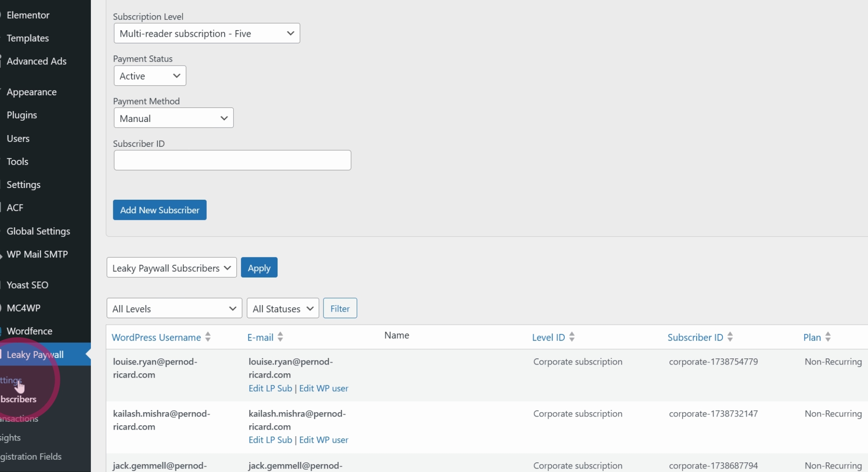Open the Payment Status dropdown
Screen dimensions: 868x472
pos(150,76)
